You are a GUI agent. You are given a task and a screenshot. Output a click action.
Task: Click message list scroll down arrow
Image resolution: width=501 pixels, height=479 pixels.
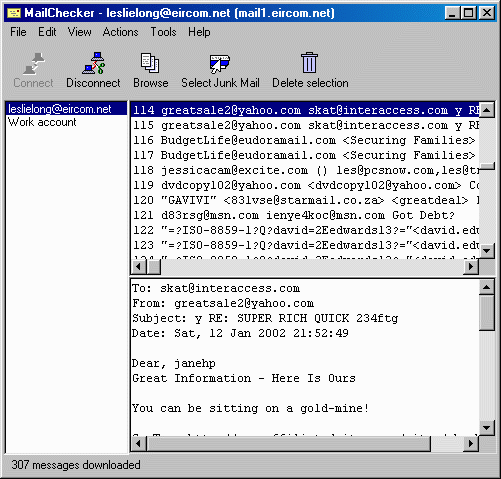[x=487, y=251]
